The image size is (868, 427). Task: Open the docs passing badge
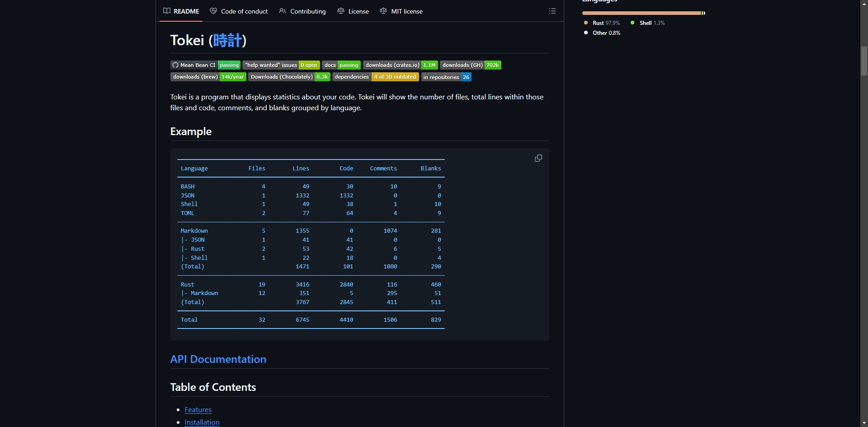[x=341, y=65]
